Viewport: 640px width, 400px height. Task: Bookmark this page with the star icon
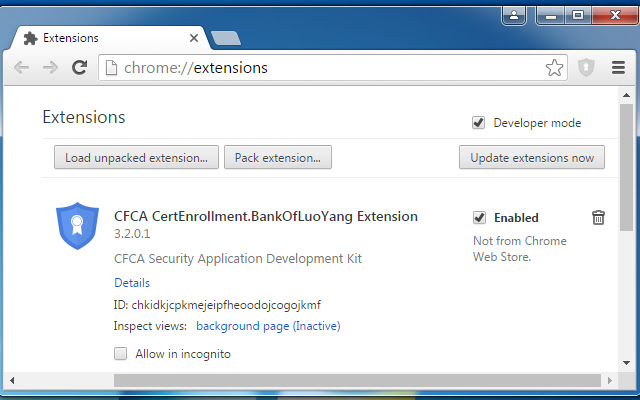pyautogui.click(x=554, y=68)
